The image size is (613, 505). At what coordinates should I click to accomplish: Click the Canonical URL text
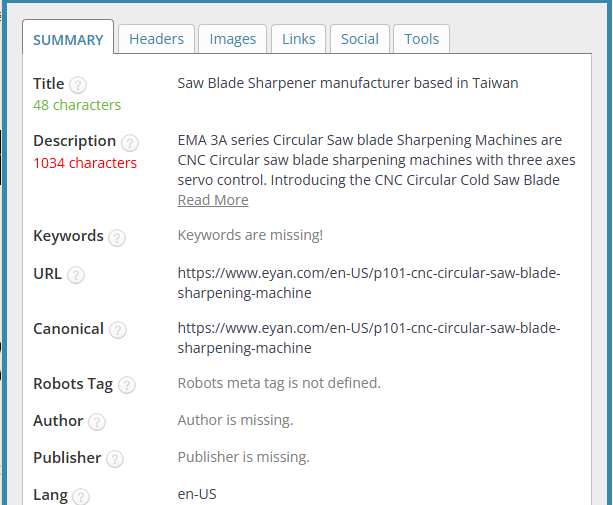click(368, 338)
